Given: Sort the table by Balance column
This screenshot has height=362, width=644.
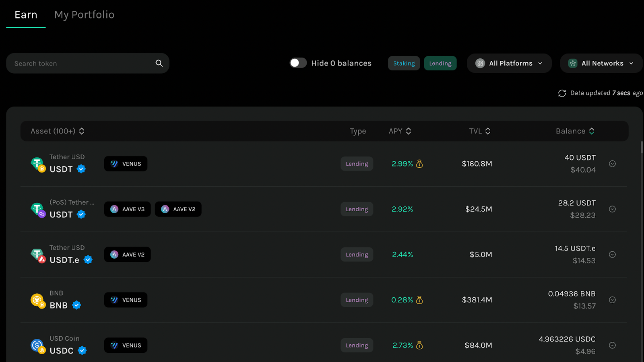Looking at the screenshot, I should (575, 131).
